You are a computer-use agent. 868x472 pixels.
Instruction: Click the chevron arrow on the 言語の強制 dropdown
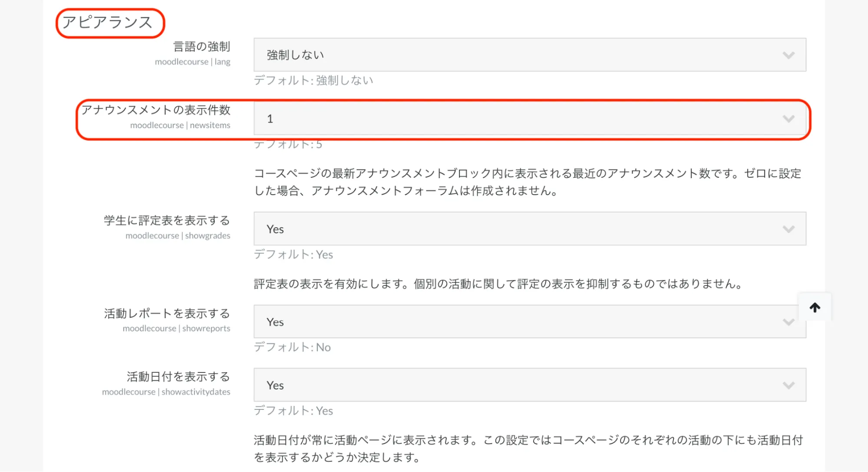(789, 55)
